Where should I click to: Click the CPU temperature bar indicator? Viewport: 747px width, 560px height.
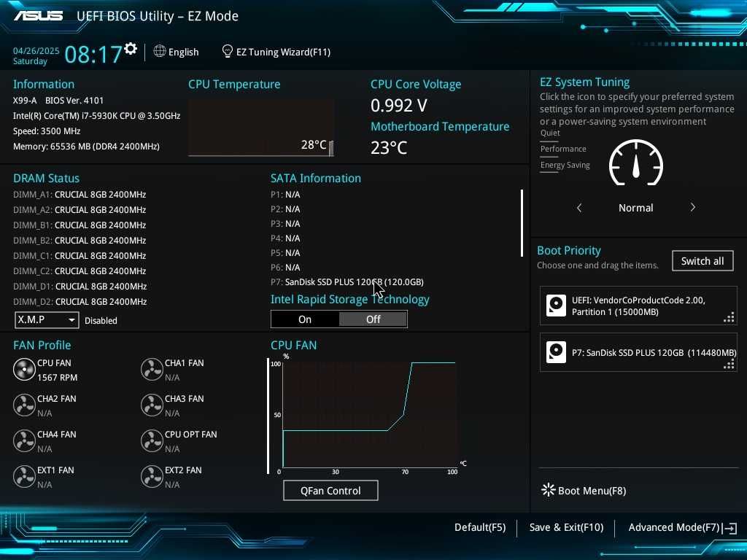[x=331, y=148]
